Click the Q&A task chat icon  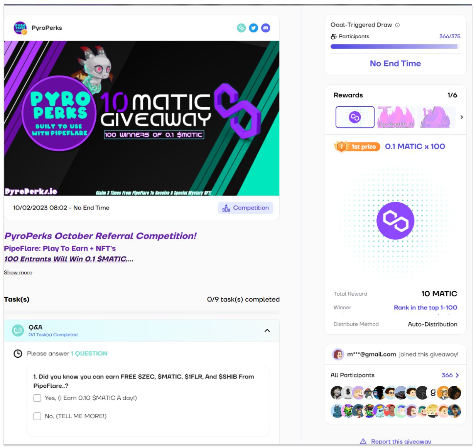point(18,330)
